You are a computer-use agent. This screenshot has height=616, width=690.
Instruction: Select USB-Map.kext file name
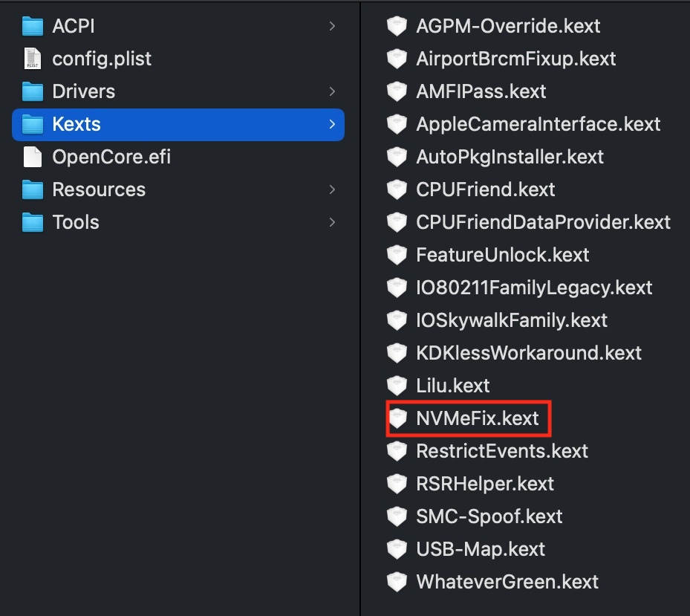tap(481, 549)
